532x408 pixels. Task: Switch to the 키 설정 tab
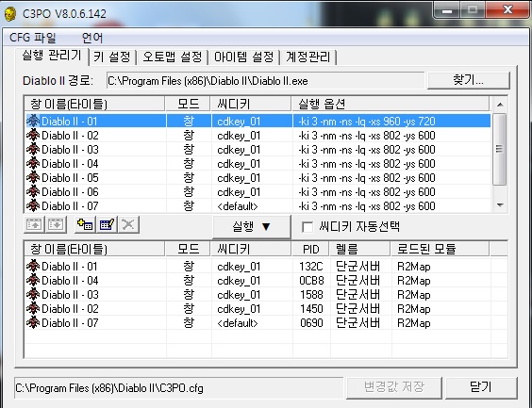click(x=112, y=57)
